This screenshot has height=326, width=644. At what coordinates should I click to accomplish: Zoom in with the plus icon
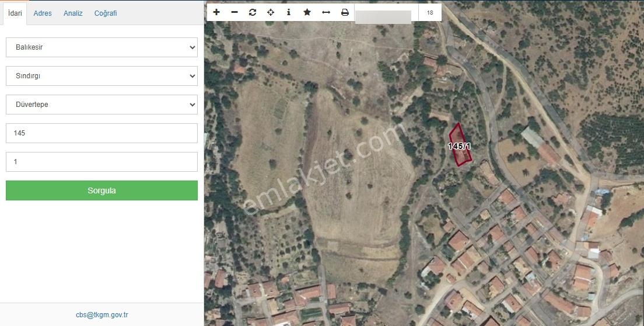click(x=216, y=12)
